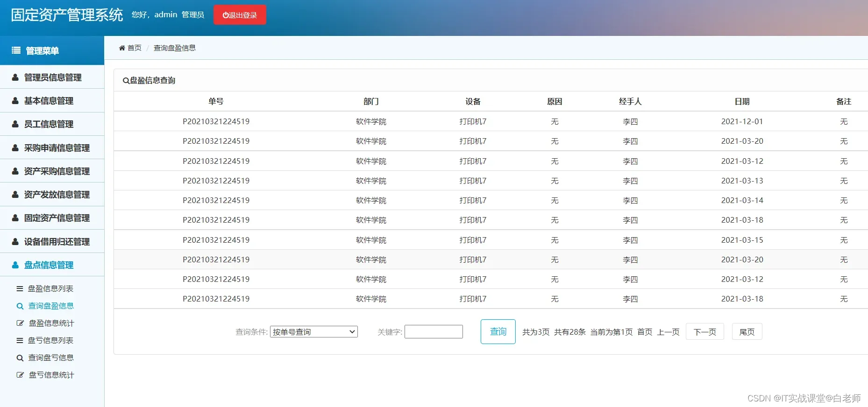
Task: Select 查询盘盈信息 submenu item
Action: click(x=51, y=306)
